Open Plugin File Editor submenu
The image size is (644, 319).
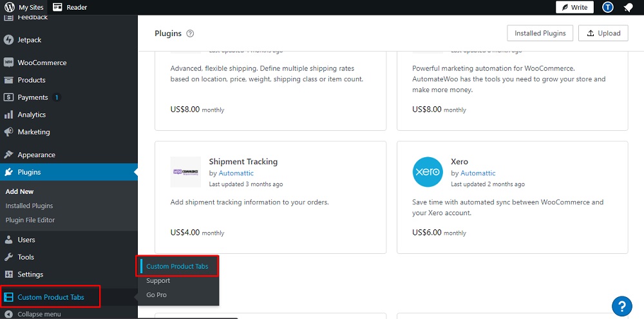coord(30,220)
